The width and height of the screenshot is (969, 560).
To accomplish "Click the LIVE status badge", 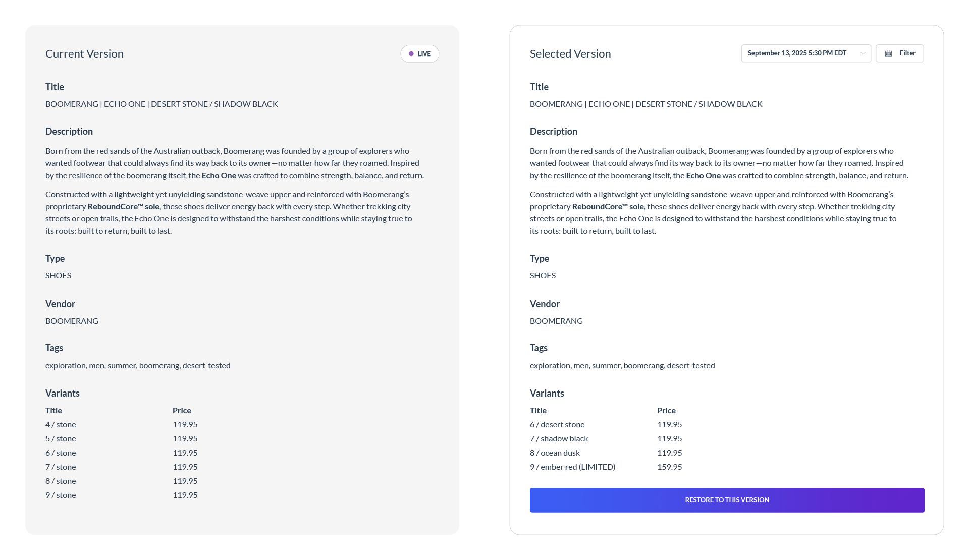I will (x=420, y=54).
